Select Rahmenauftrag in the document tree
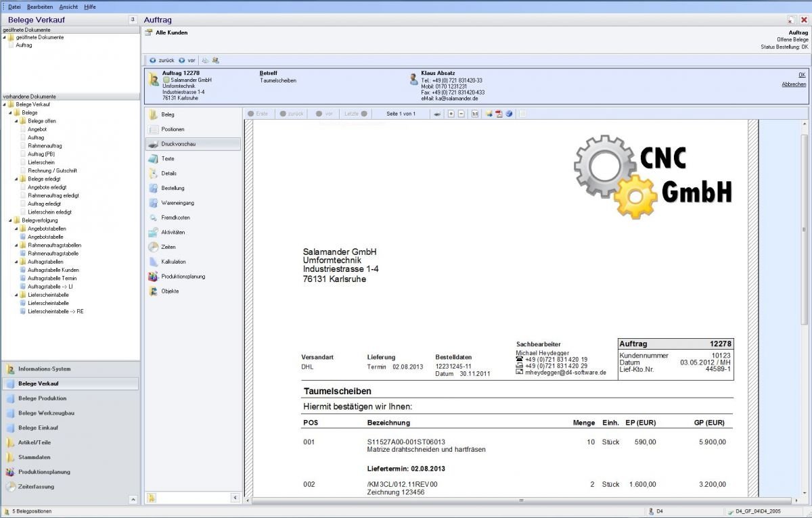The width and height of the screenshot is (812, 518). click(x=45, y=146)
